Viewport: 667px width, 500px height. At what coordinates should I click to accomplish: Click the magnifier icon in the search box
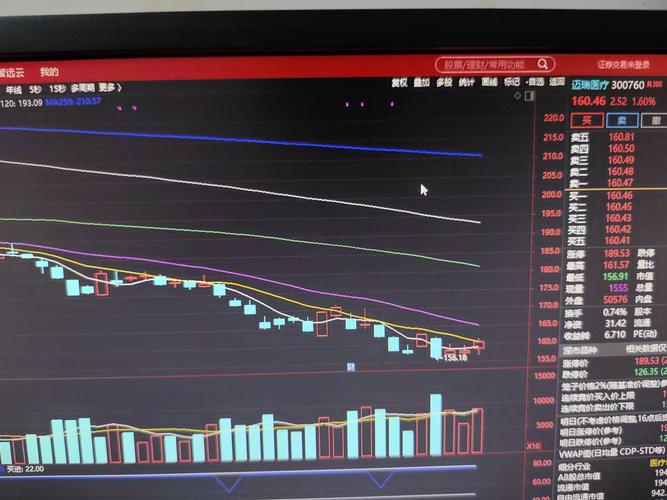pyautogui.click(x=542, y=64)
